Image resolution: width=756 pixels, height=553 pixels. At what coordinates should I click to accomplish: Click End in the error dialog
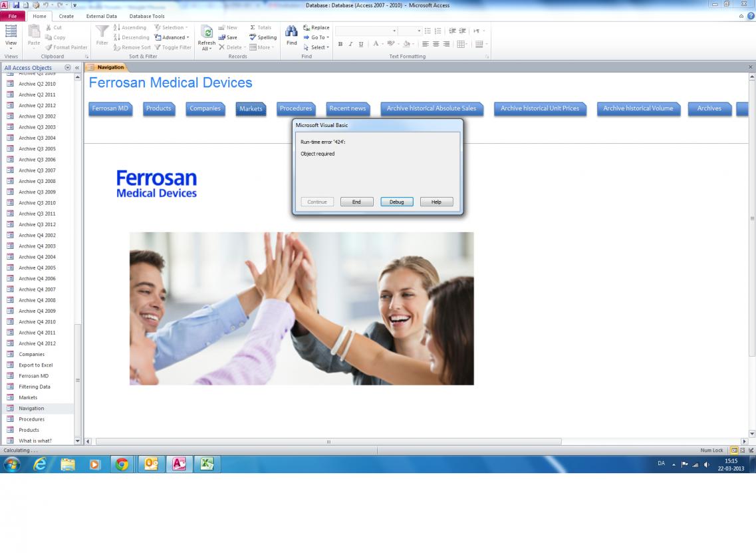pyautogui.click(x=356, y=202)
